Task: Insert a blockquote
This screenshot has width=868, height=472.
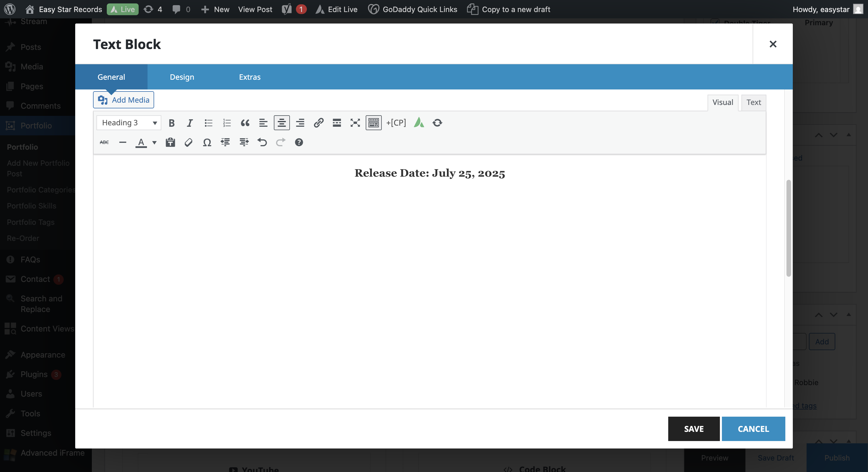Action: tap(245, 123)
